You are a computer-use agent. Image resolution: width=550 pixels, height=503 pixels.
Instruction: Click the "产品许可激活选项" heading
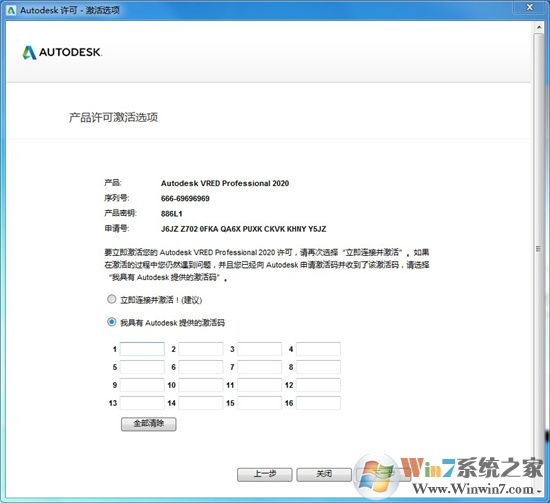coord(113,117)
